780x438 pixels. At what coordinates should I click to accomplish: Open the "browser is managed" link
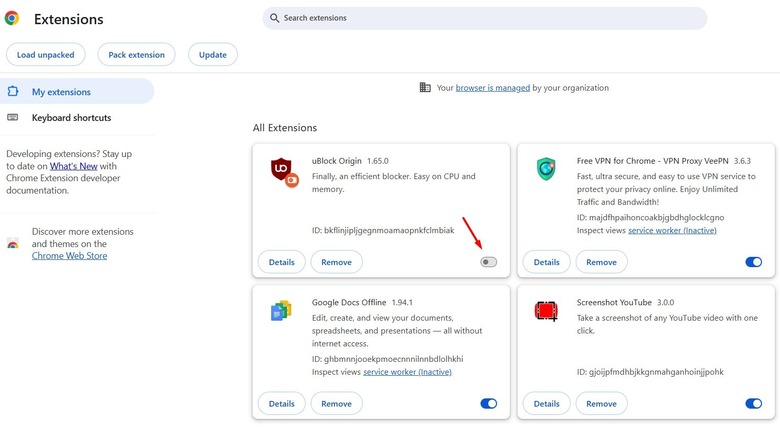click(493, 88)
